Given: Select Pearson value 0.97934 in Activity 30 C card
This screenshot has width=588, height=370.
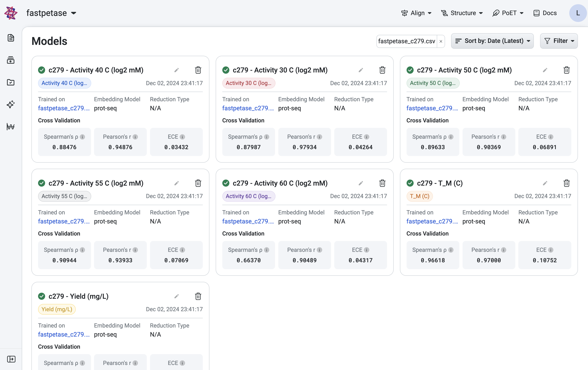Looking at the screenshot, I should pyautogui.click(x=304, y=147).
